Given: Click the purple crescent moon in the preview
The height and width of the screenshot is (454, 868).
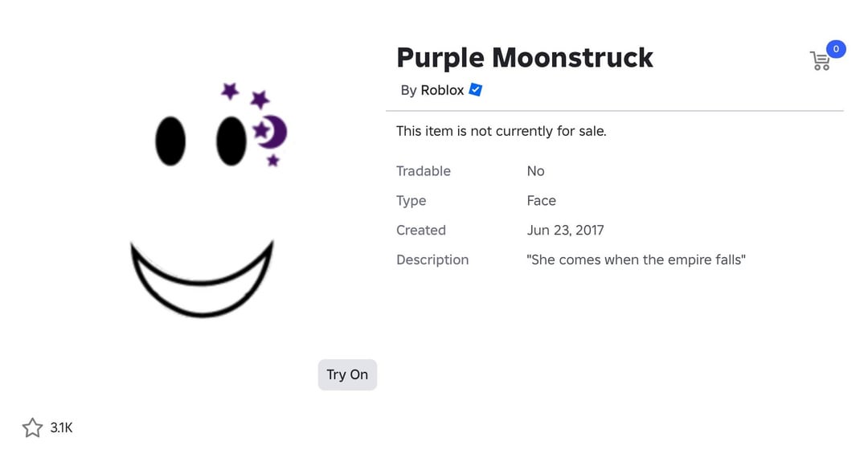Looking at the screenshot, I should [275, 132].
